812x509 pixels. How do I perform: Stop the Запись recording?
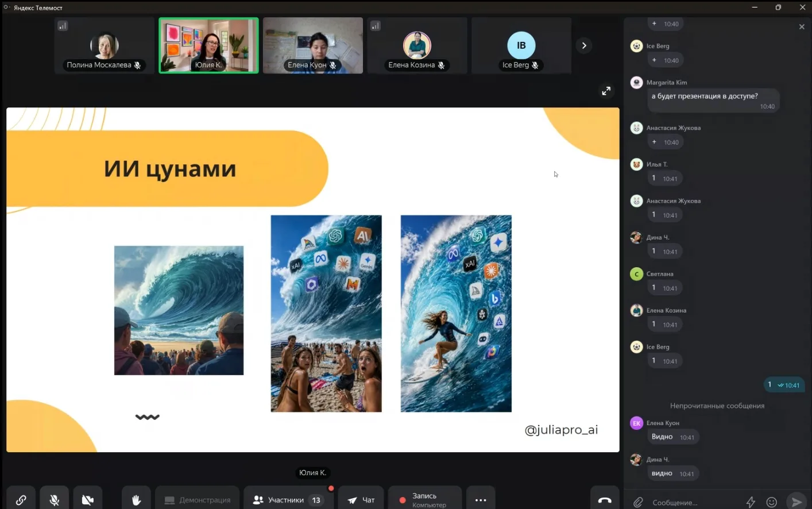point(425,499)
